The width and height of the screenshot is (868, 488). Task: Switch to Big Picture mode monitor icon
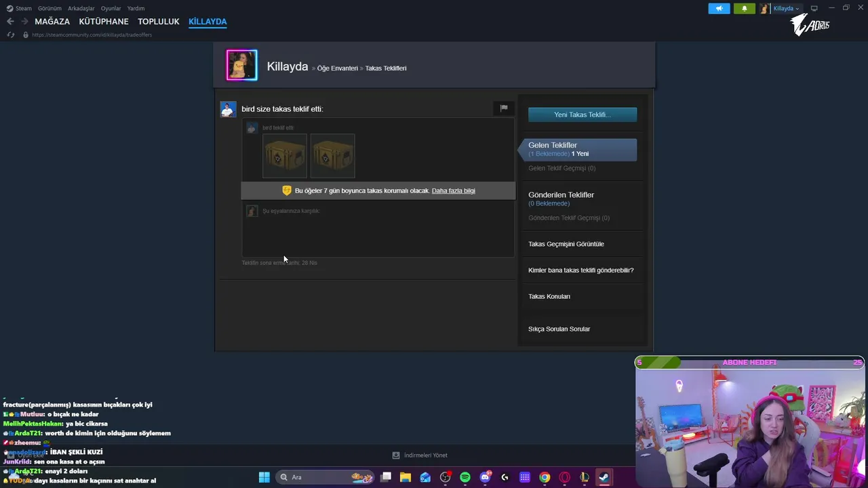[814, 8]
